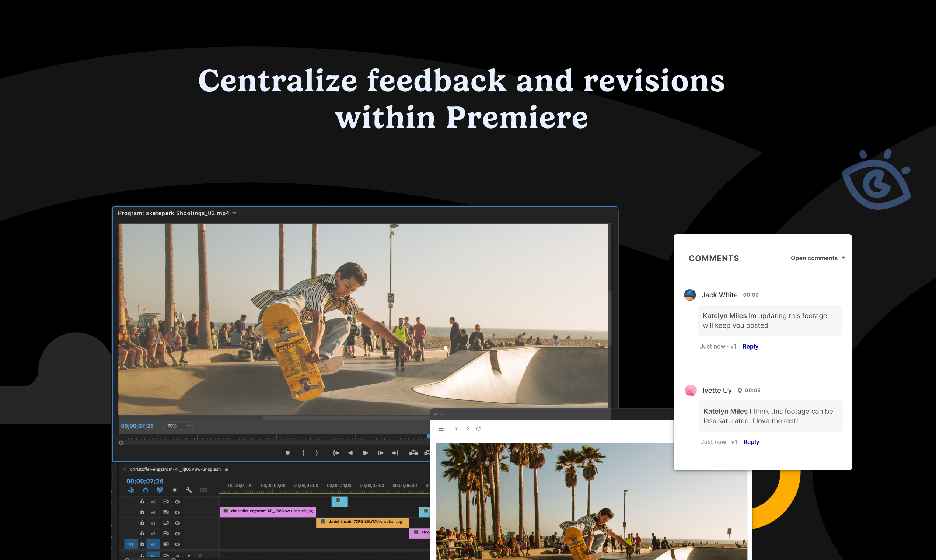Go to Out point in Program monitor
This screenshot has width=936, height=560.
(x=395, y=453)
